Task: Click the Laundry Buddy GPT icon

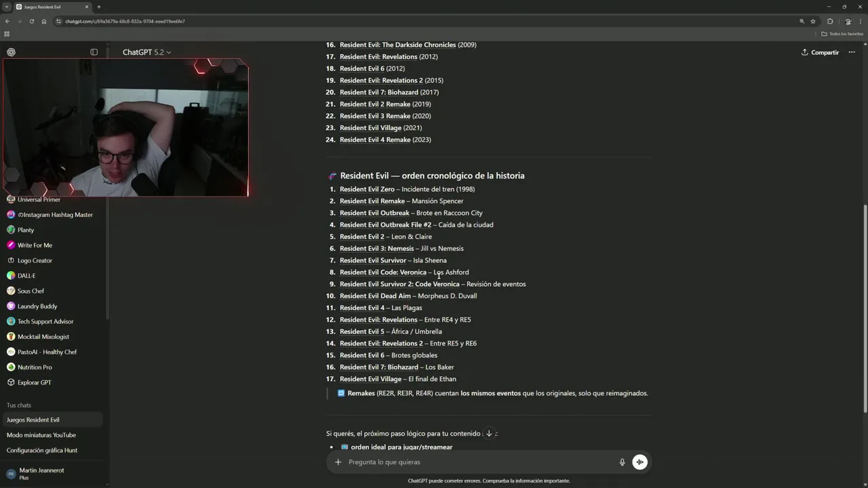Action: (x=11, y=306)
